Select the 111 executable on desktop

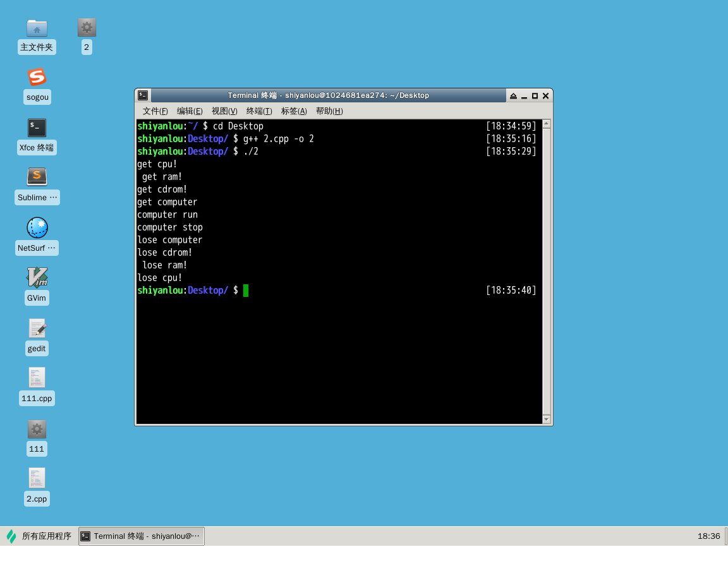(x=37, y=430)
